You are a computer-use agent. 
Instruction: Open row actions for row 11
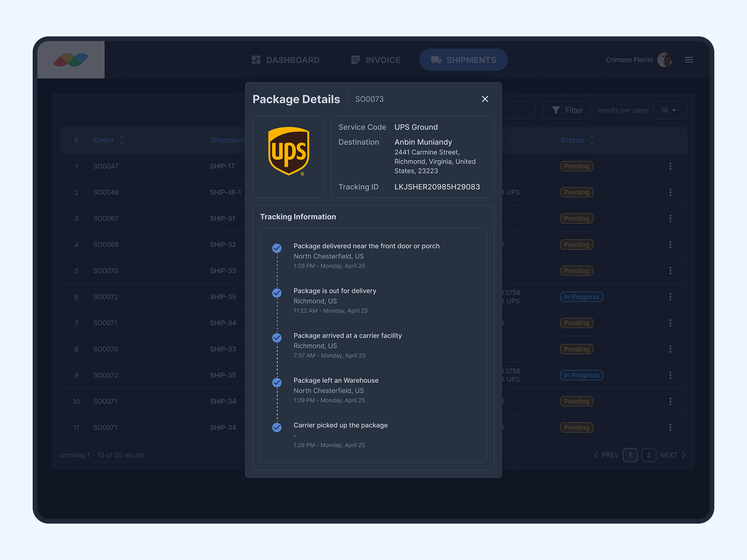click(x=670, y=427)
